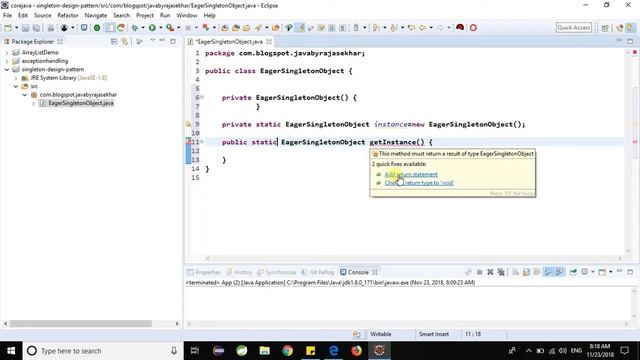Viewport: 640px width, 360px height.
Task: Click the dark red round toolbar icon
Action: [460, 27]
